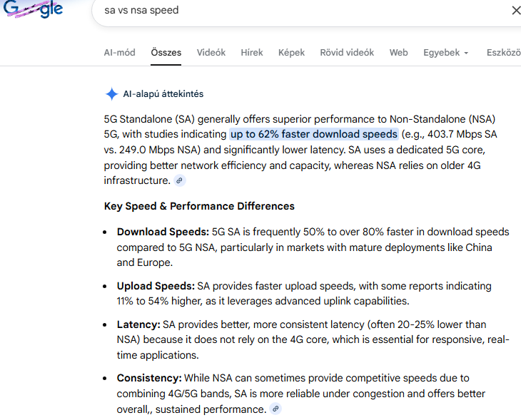Select the Összes tab

[x=166, y=53]
